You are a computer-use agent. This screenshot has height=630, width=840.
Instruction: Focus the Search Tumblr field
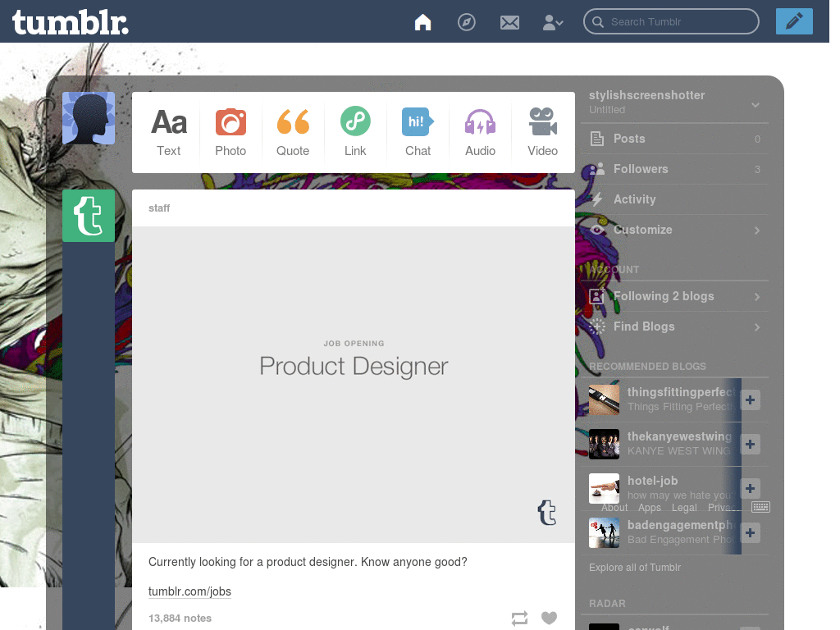(671, 21)
